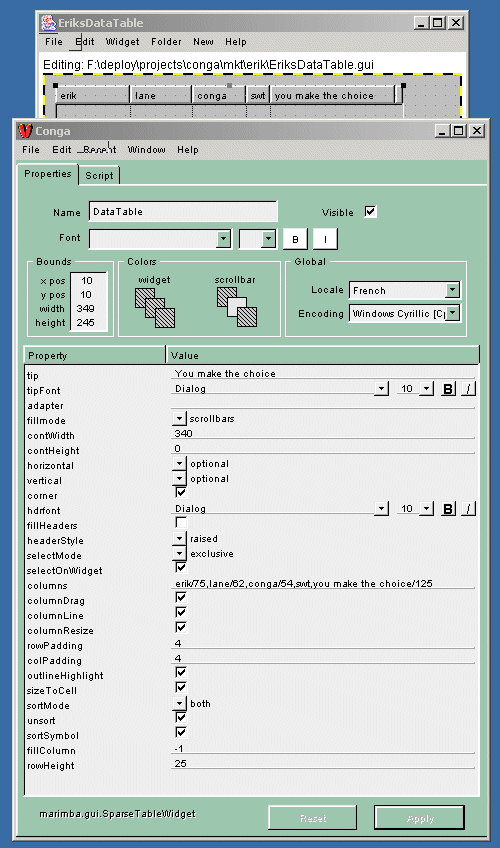Toggle bold for tipFont row
Viewport: 500px width, 848px height.
pos(448,389)
